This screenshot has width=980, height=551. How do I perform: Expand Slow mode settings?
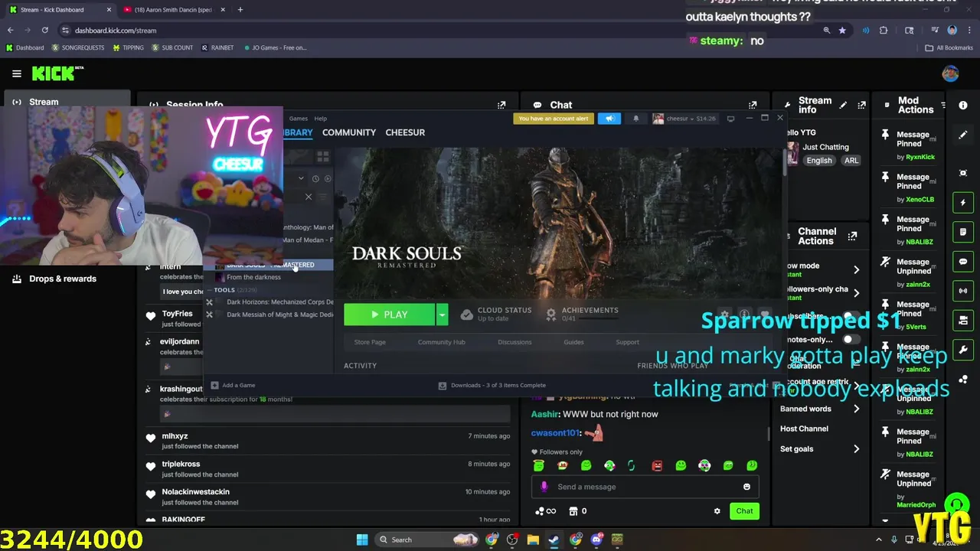[856, 269]
